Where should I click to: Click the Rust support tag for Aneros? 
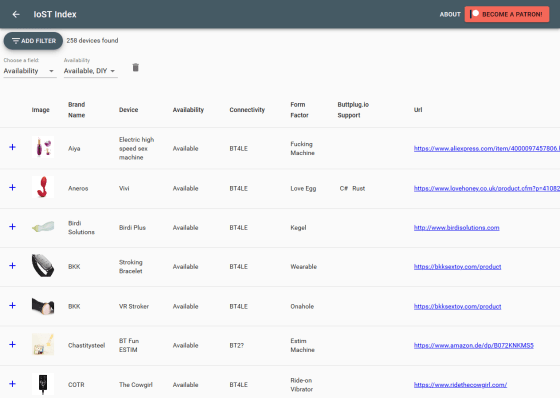pyautogui.click(x=359, y=188)
